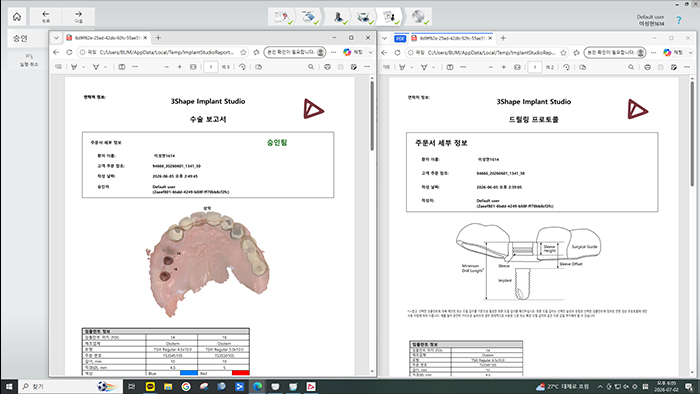Image resolution: width=700 pixels, height=394 pixels.
Task: Click the left PDF vertical scrollbar
Action: pos(372,117)
